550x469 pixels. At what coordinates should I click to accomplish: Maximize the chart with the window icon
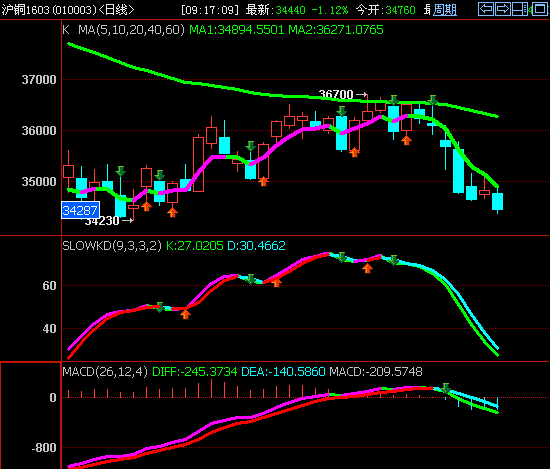point(540,9)
